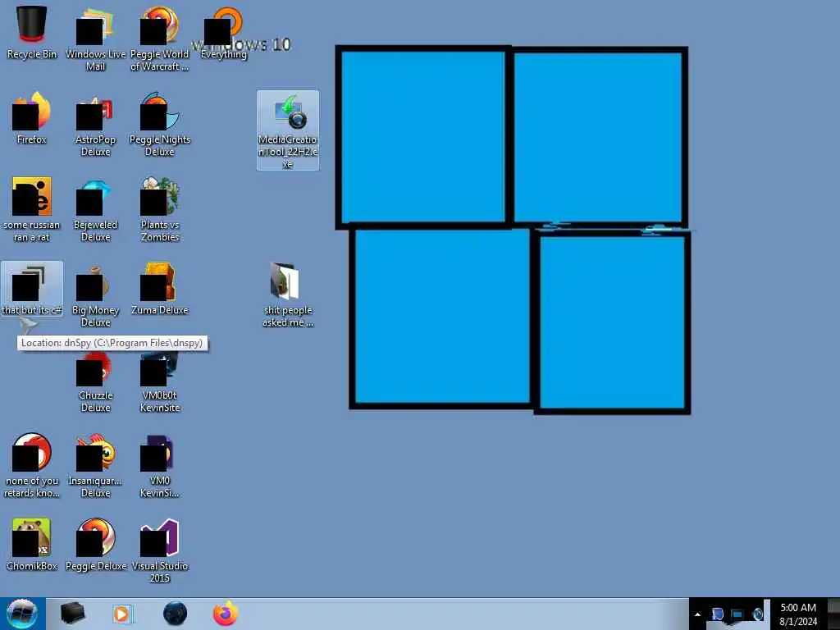Select the Peggle Nights Deluxe shortcut
The height and width of the screenshot is (630, 840).
160,125
